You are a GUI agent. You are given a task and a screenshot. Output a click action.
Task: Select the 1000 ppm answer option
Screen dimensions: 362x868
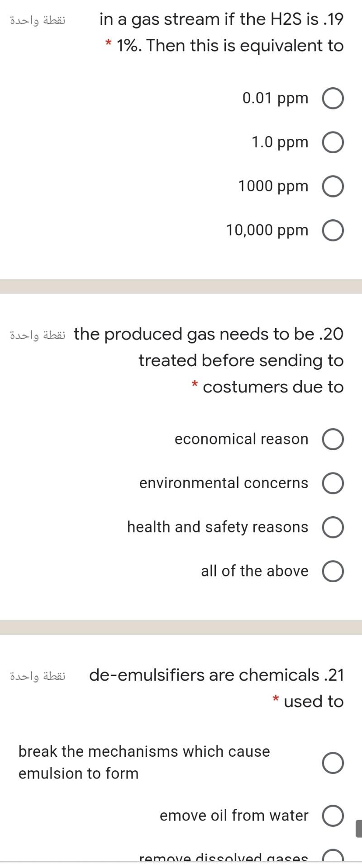pos(333,185)
